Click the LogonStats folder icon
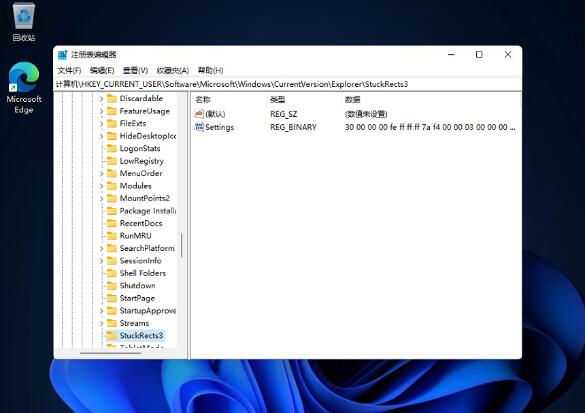 112,148
